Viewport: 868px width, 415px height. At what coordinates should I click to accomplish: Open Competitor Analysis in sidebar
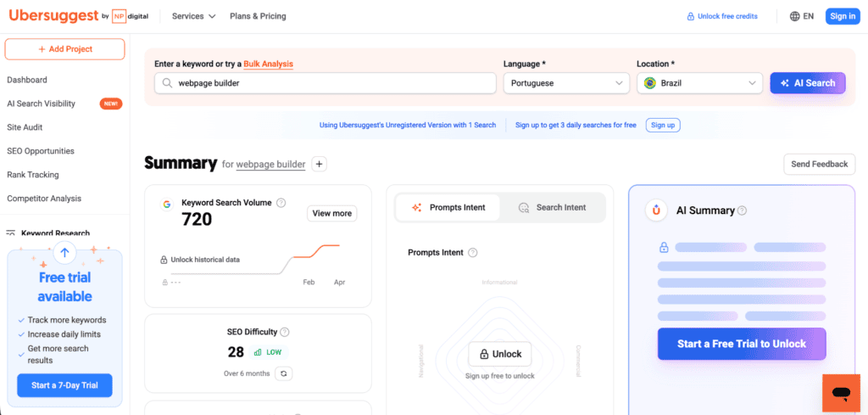44,199
